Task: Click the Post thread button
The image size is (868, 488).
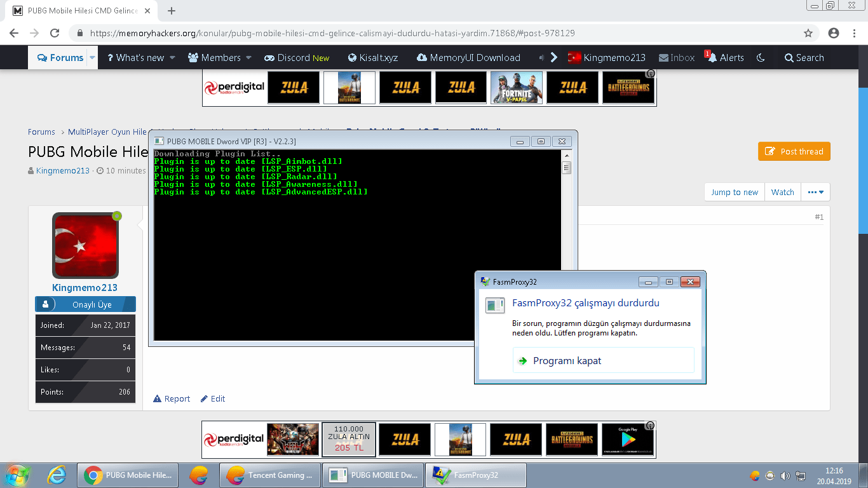Action: point(794,151)
